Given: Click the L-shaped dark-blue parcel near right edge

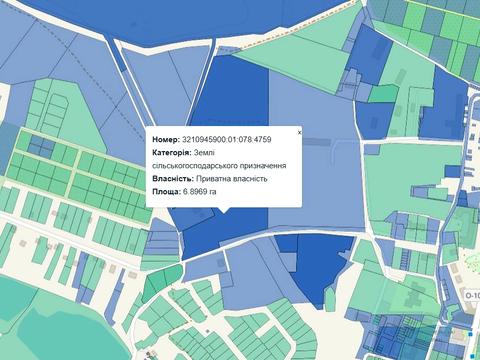Looking at the screenshot, I should point(443,103).
